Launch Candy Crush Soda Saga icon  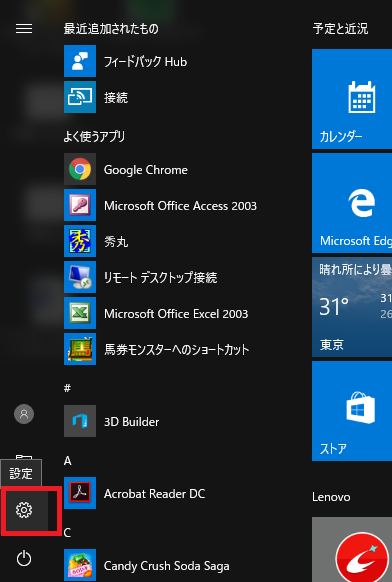tap(80, 565)
